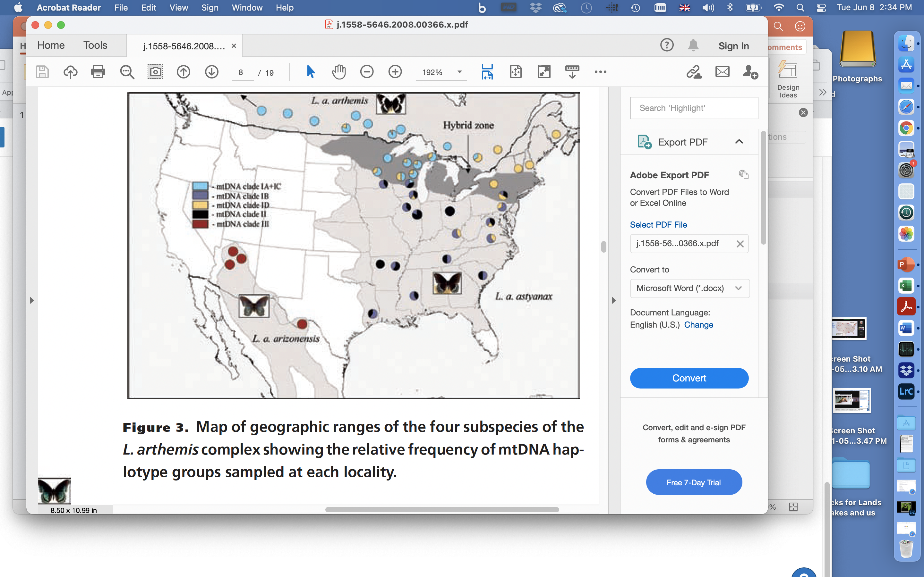The height and width of the screenshot is (577, 924).
Task: Open the Window menu
Action: pos(247,8)
